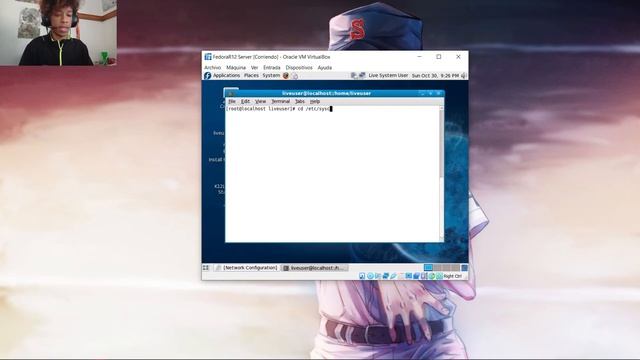Click the VirtualBox USB devices status icon
The image size is (640, 360).
393,276
